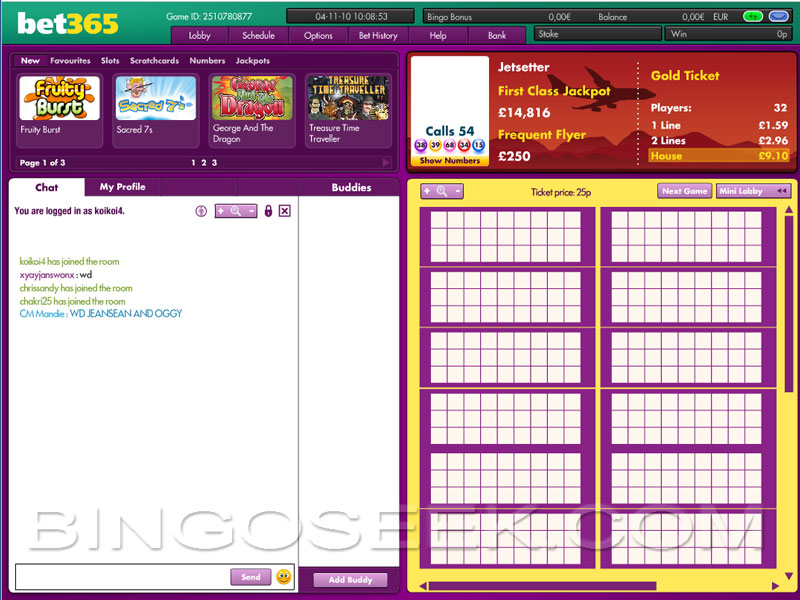Click the chat user info icon
The image size is (800, 600).
[201, 211]
